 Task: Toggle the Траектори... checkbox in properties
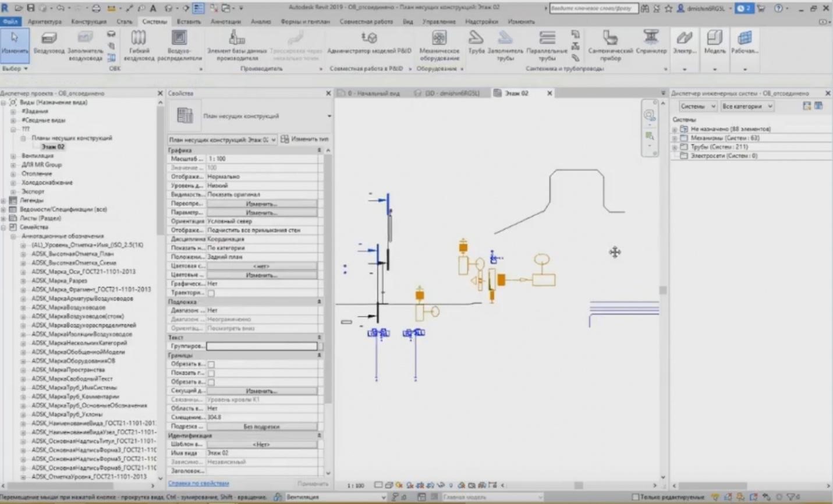211,293
